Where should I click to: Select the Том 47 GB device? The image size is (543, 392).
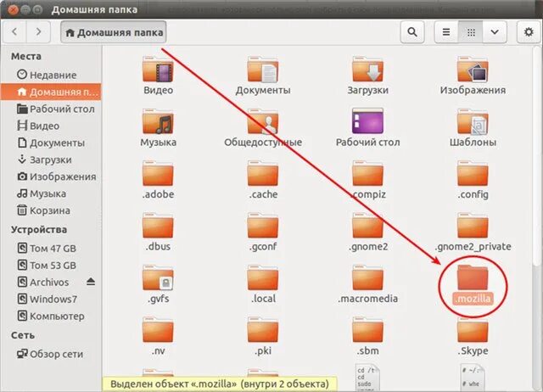(x=51, y=249)
